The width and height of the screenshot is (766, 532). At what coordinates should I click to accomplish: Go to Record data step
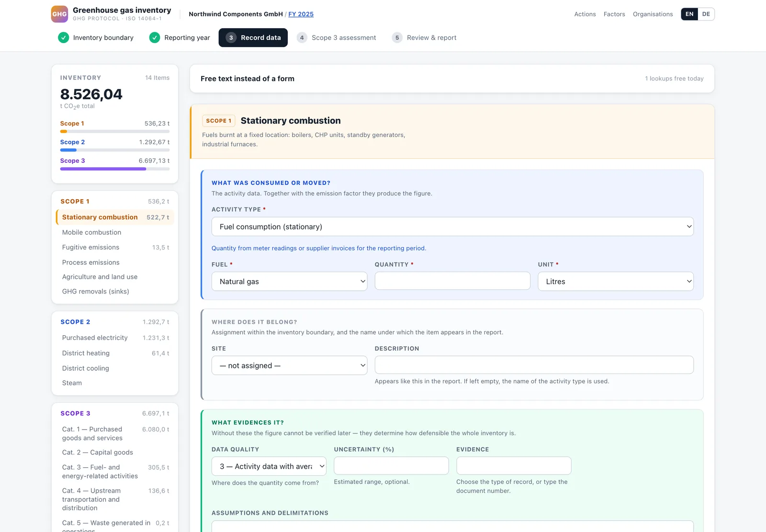[x=253, y=37]
